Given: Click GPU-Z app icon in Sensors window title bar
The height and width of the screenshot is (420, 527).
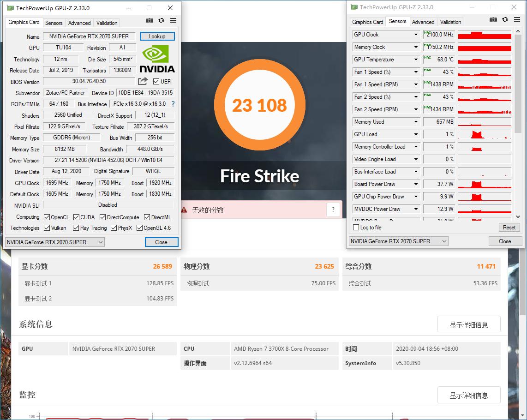Looking at the screenshot, I should point(354,7).
